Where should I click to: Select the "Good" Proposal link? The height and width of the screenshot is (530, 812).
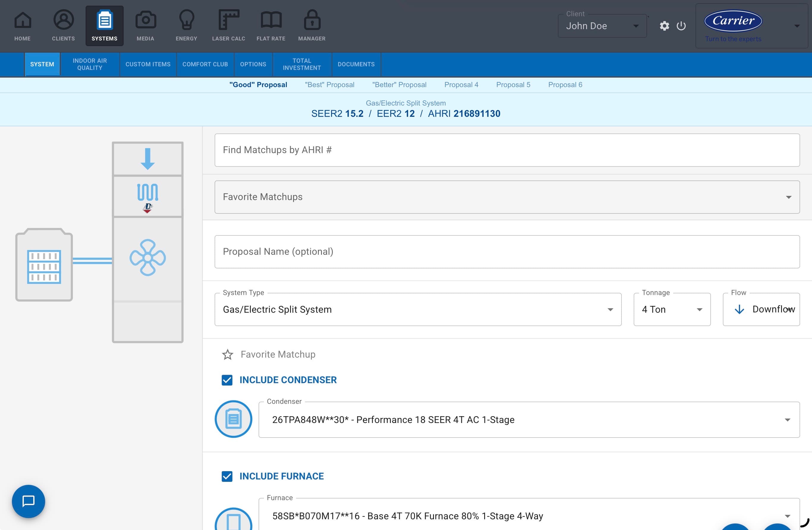click(258, 85)
